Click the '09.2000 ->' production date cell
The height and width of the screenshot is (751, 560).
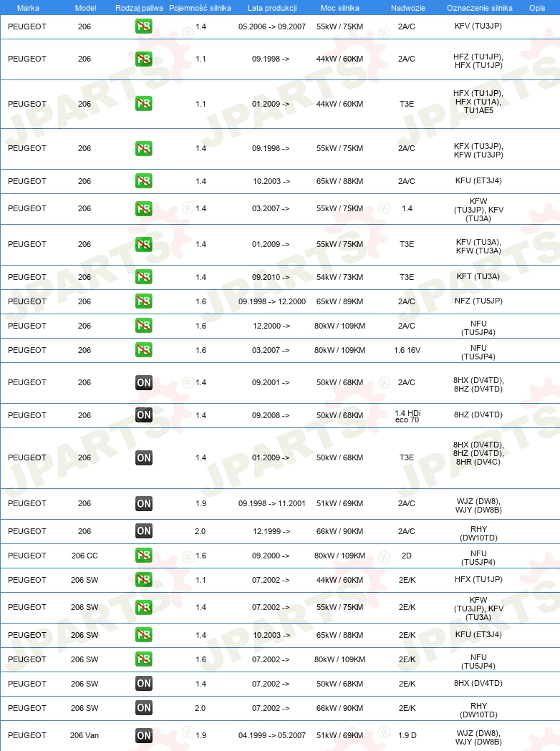(271, 556)
